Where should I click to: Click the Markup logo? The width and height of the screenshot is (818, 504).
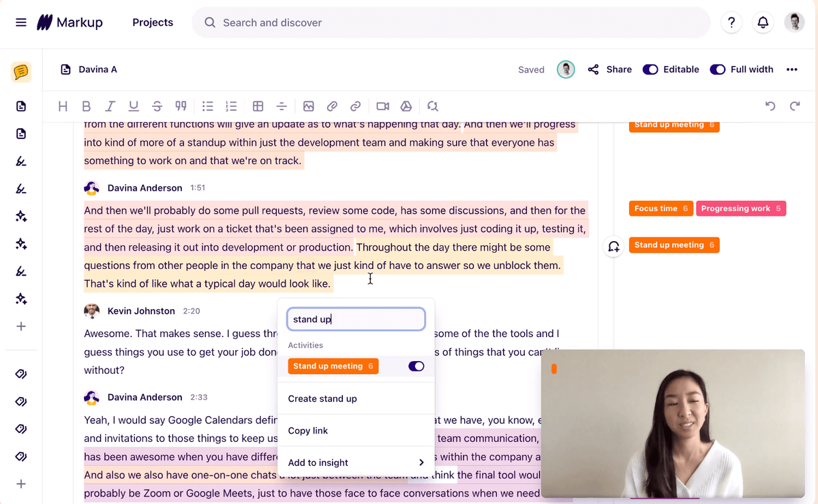pos(70,22)
